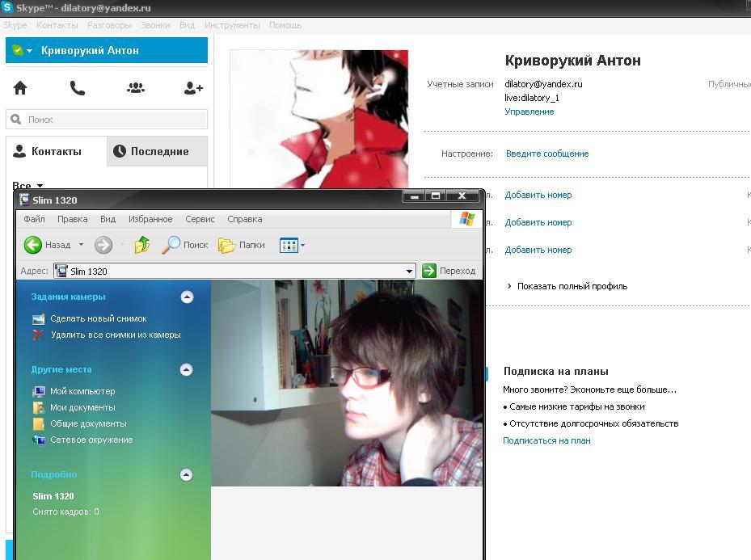751x560 pixels.
Task: Open Поиск search in Slim 1320 toolbar
Action: (x=185, y=245)
